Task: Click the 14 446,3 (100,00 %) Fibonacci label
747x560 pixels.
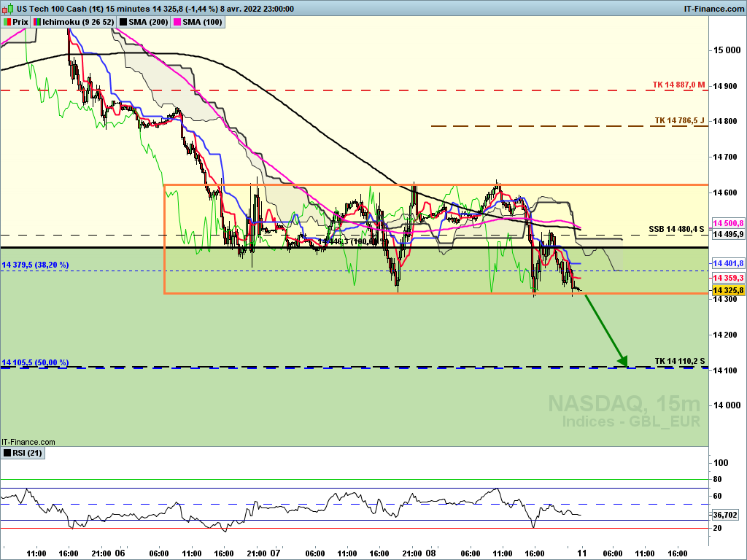Action: coord(353,242)
